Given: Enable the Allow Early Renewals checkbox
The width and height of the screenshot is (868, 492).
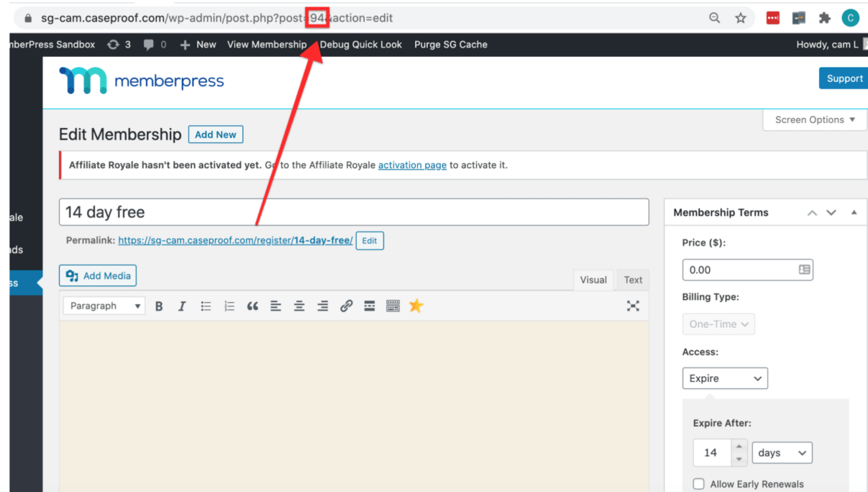Looking at the screenshot, I should pos(698,484).
